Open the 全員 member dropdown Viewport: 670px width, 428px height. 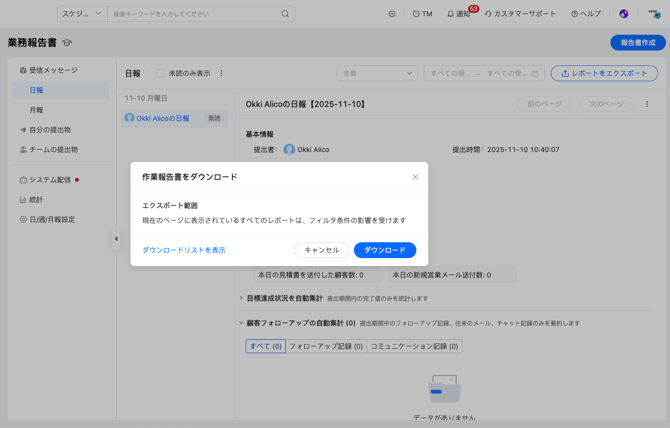point(377,73)
